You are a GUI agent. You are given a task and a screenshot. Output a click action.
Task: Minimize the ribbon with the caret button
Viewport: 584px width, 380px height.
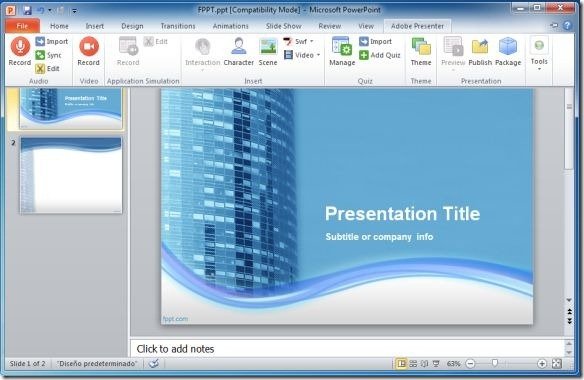(x=554, y=25)
